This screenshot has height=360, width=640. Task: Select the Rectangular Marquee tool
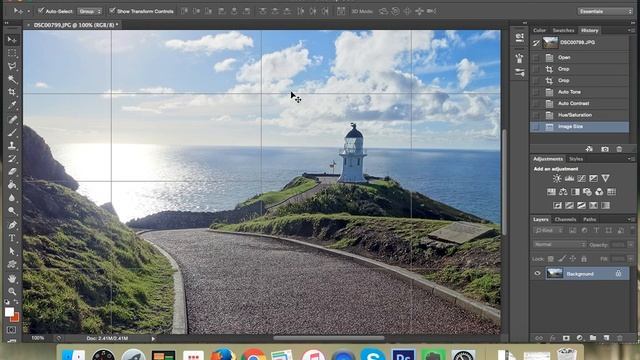click(x=12, y=53)
